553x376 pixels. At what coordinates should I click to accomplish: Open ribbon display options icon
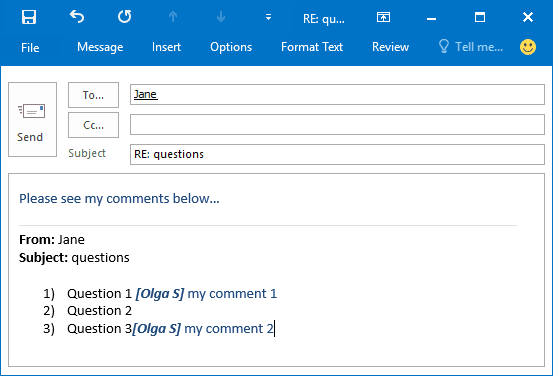(383, 17)
